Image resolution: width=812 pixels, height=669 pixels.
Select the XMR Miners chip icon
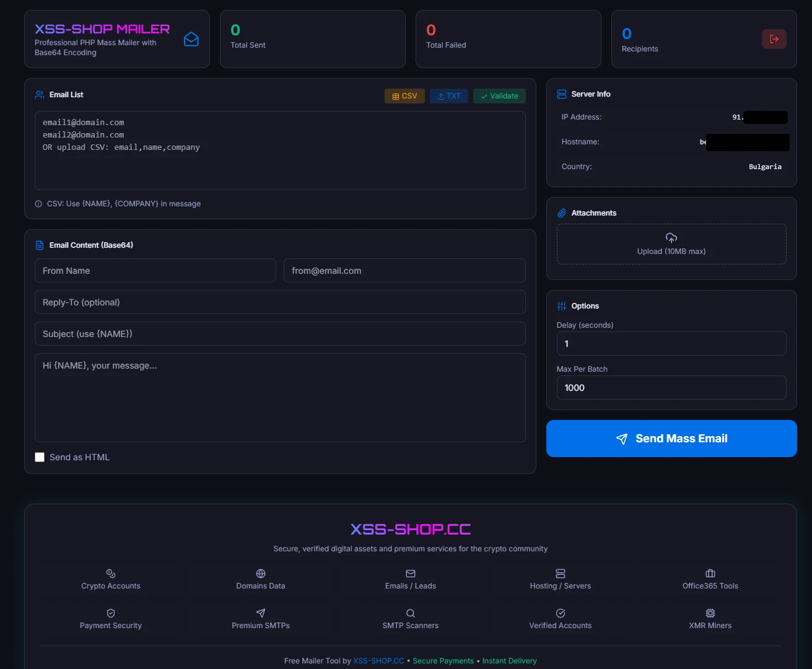(x=710, y=613)
